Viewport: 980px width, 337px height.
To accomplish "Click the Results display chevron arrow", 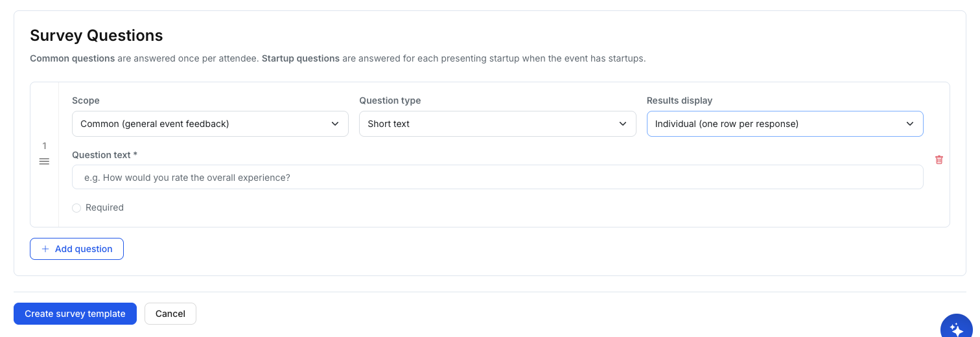I will pyautogui.click(x=910, y=124).
